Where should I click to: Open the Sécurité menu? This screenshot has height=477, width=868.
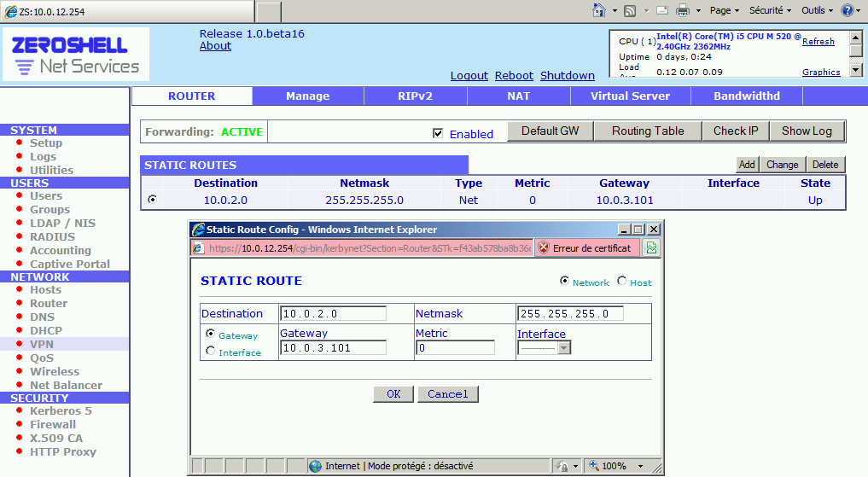pyautogui.click(x=770, y=10)
